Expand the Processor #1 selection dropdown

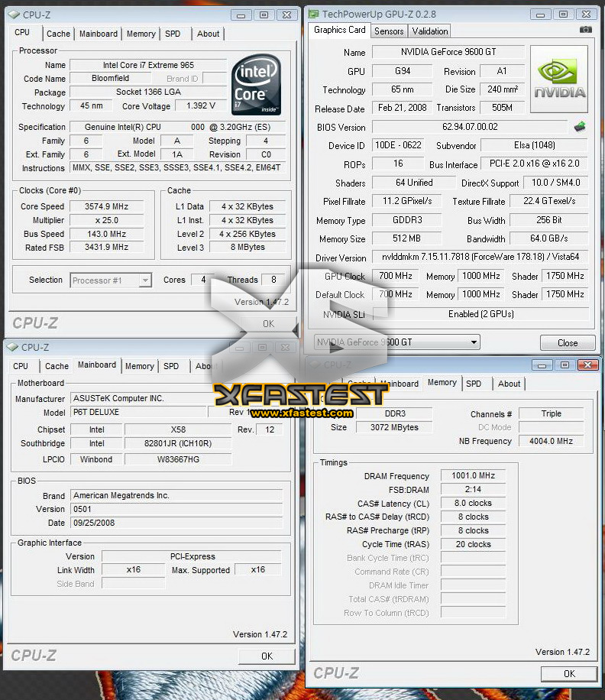144,280
